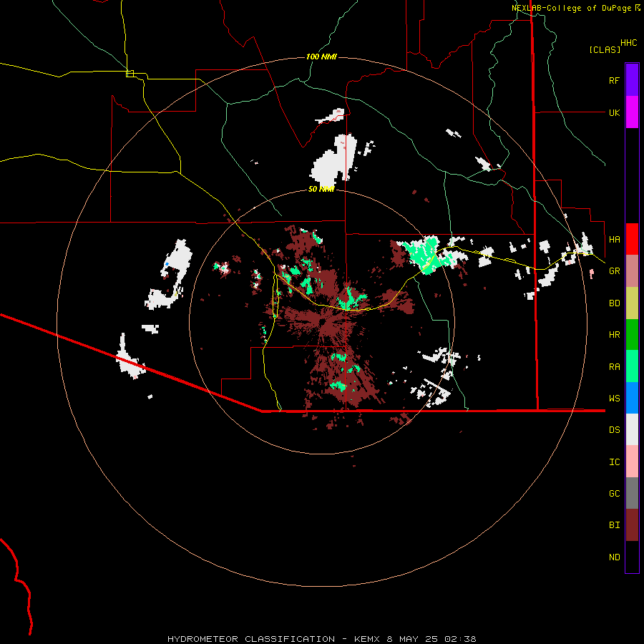The width and height of the screenshot is (644, 644).
Task: Click the KEMX radar site identifier
Action: (x=369, y=639)
